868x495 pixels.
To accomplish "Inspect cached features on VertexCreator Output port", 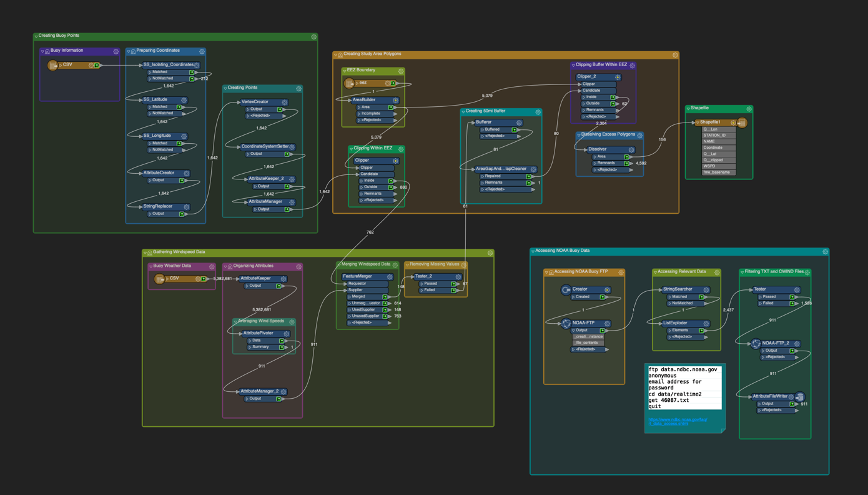I will click(x=280, y=109).
